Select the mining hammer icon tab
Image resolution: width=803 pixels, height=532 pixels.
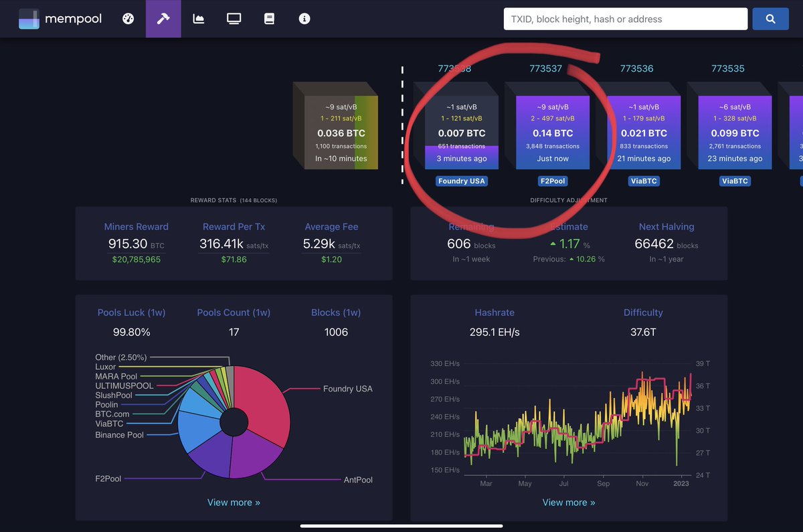163,19
